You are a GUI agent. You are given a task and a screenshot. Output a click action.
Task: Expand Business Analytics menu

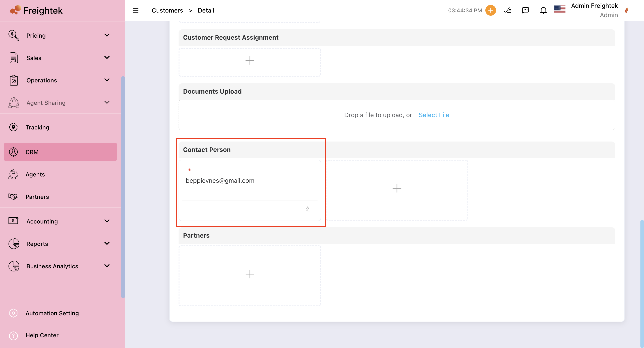(52, 266)
